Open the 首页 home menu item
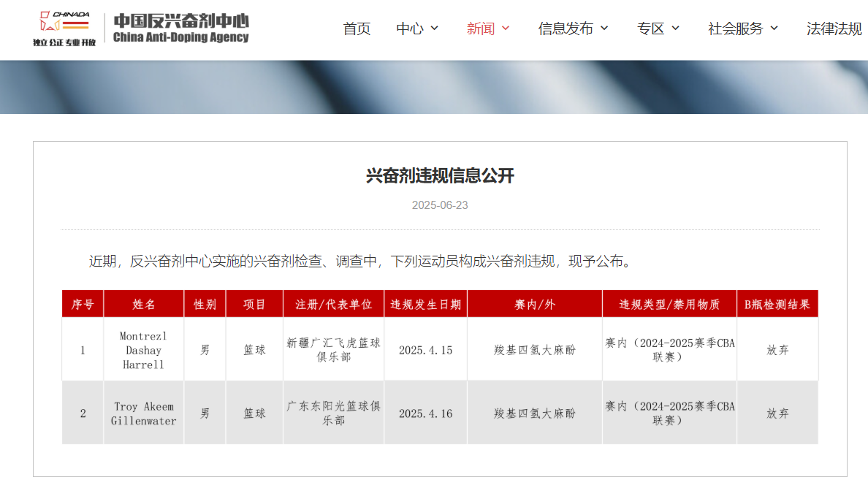 [357, 28]
